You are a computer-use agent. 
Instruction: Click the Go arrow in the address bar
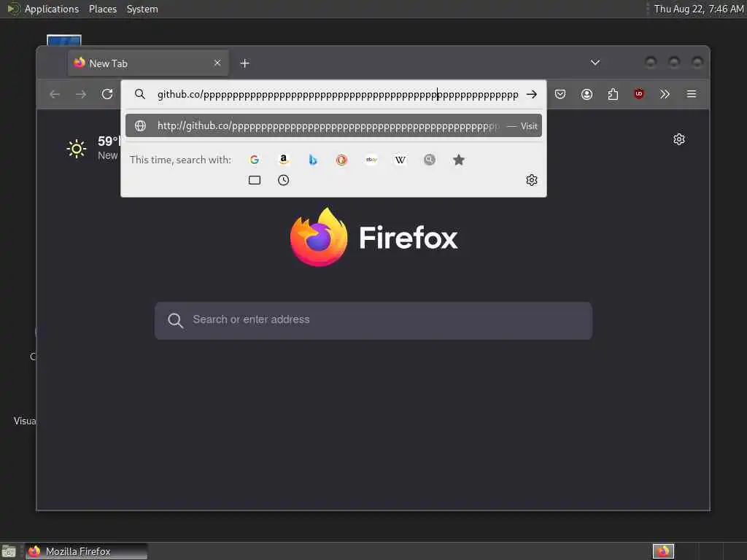(x=532, y=94)
